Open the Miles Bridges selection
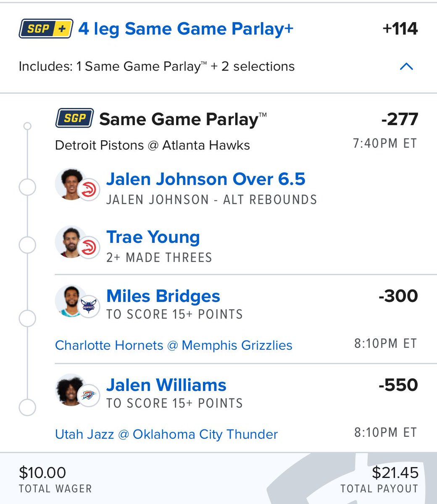Image resolution: width=437 pixels, height=504 pixels. (163, 296)
